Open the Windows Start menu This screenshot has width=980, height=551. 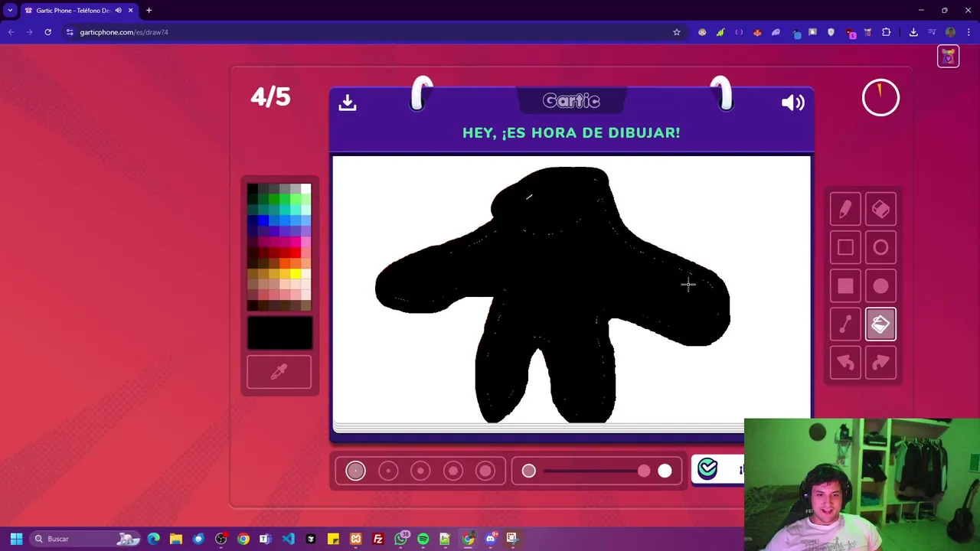click(16, 539)
